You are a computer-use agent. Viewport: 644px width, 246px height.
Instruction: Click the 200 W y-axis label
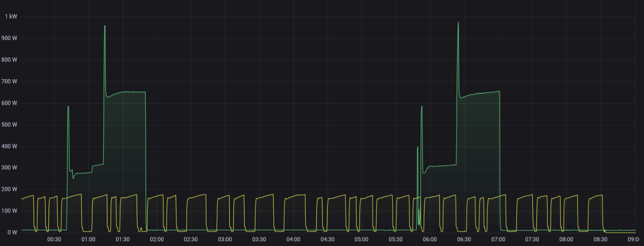click(x=9, y=189)
